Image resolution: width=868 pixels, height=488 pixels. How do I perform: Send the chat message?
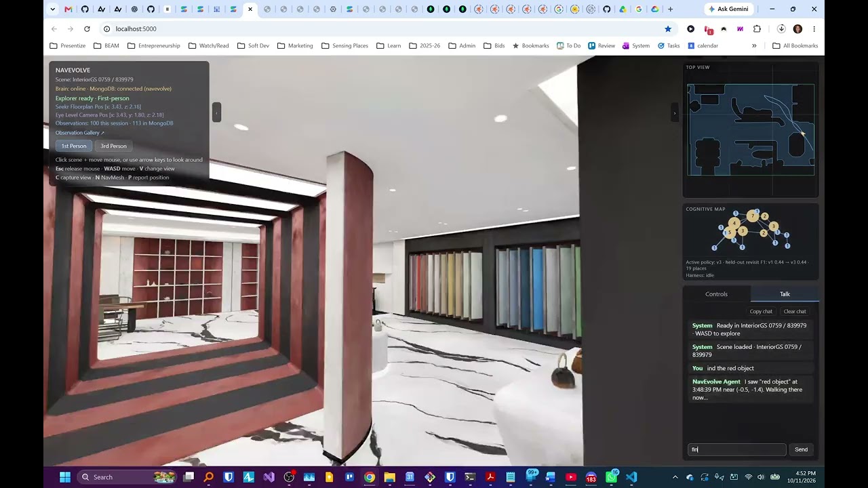(x=801, y=449)
